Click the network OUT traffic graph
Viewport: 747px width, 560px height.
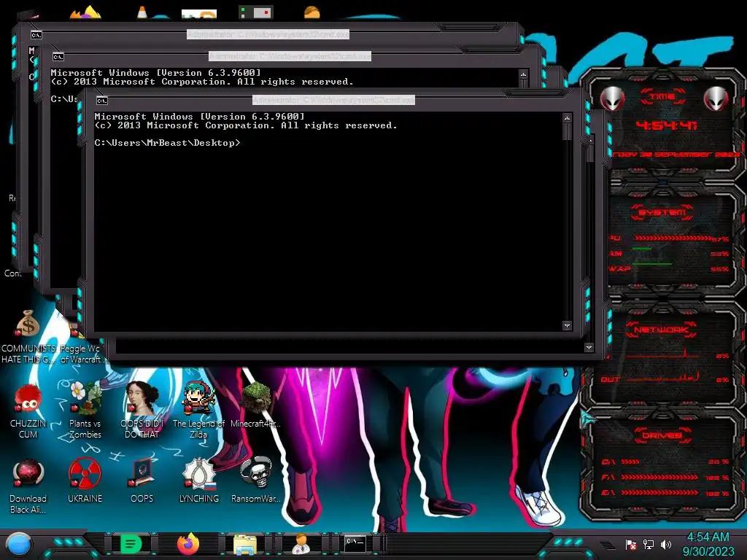[663, 377]
